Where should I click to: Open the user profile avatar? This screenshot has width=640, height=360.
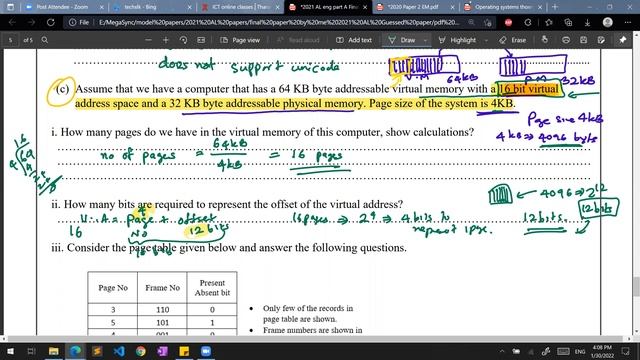pos(608,22)
